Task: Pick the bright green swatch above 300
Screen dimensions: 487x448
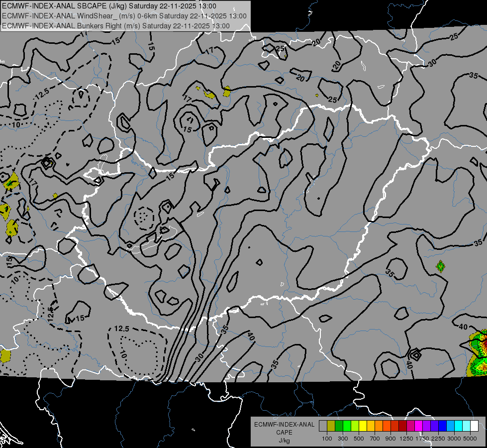Action: (347, 426)
